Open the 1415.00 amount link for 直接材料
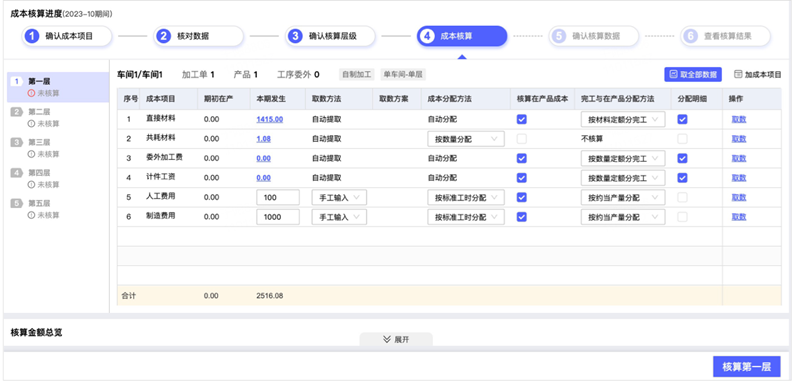Viewport: 800px width, 389px height. click(269, 119)
